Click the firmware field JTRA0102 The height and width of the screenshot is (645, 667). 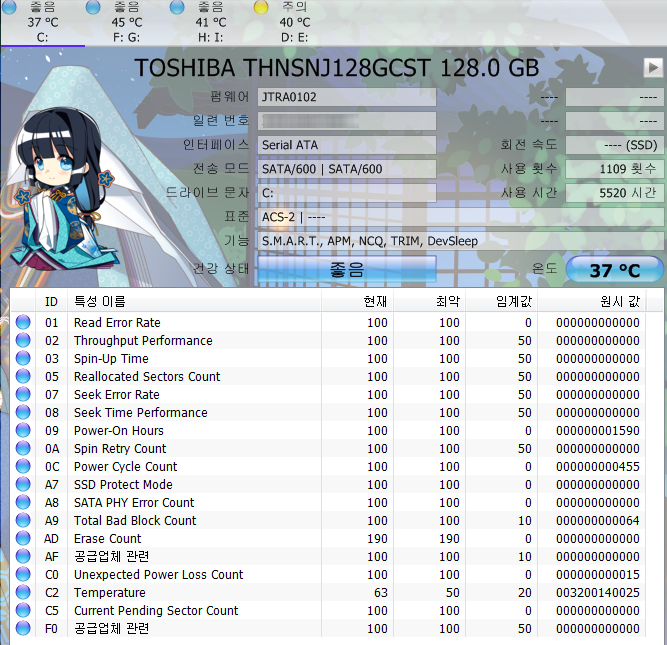(347, 97)
